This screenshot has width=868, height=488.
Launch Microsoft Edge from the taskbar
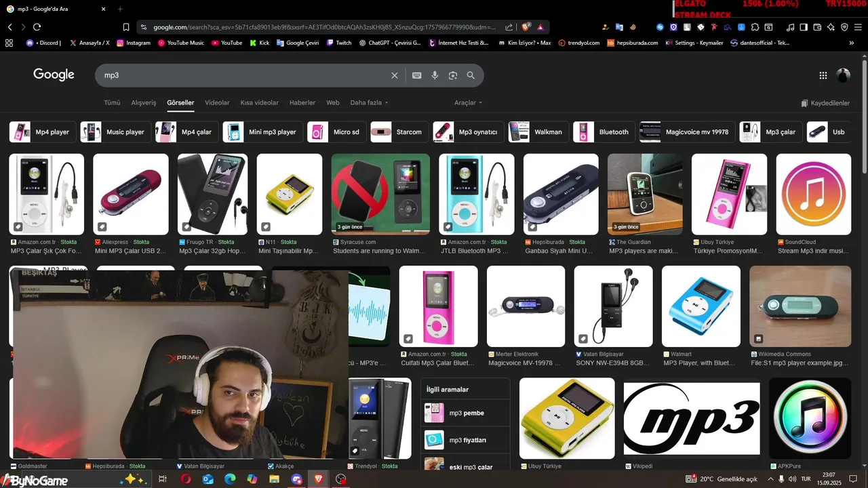[230, 479]
